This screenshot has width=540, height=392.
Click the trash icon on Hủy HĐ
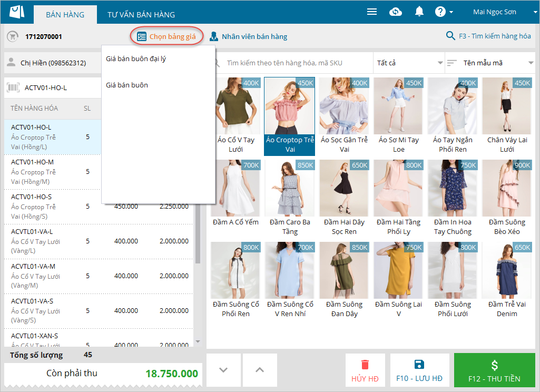click(365, 365)
